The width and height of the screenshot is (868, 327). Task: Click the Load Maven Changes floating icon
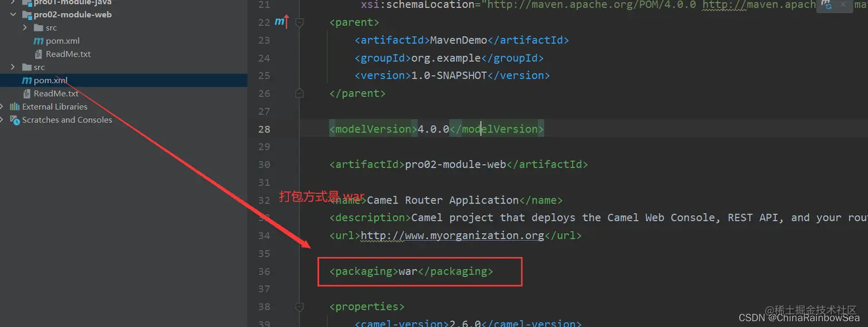[x=827, y=5]
